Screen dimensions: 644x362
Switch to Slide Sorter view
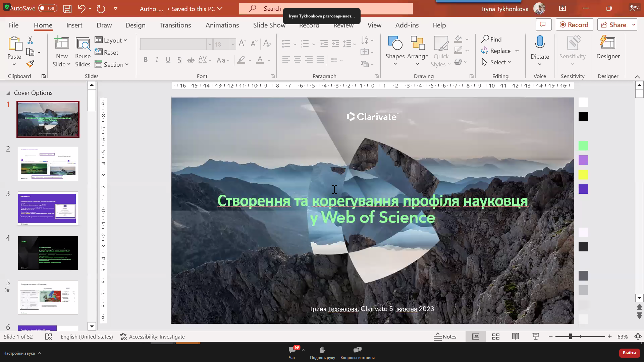(495, 337)
